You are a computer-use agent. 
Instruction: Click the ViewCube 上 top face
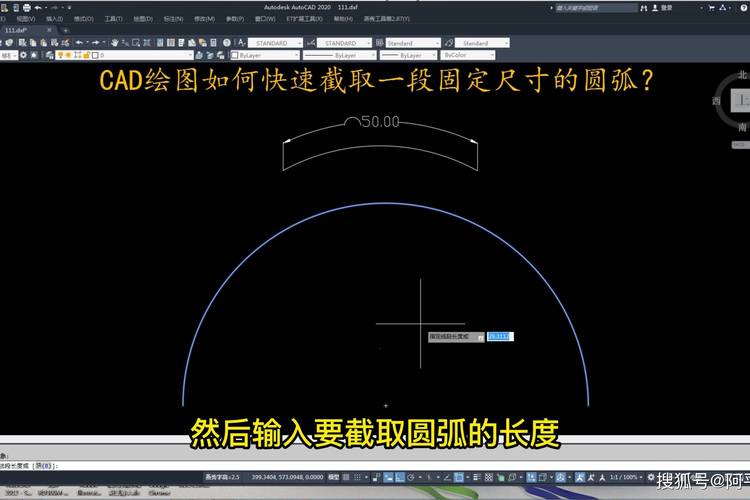point(742,100)
